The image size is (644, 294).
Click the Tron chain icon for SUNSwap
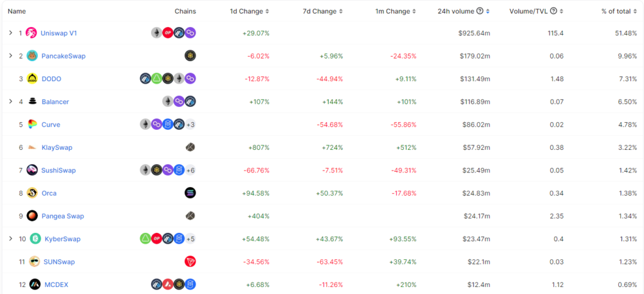190,261
